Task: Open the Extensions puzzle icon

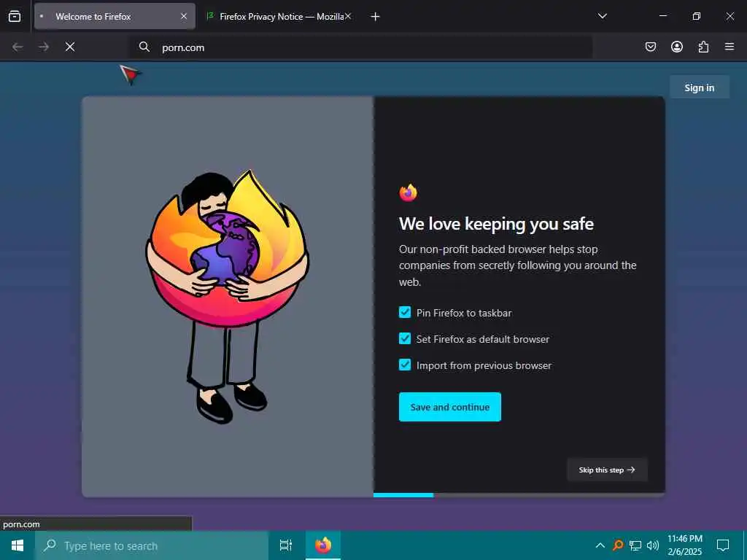Action: (703, 47)
